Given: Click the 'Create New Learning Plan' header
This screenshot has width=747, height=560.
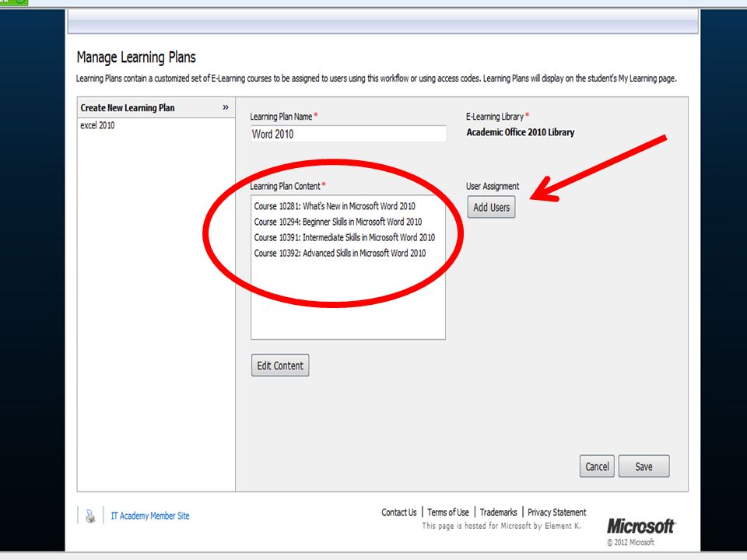Looking at the screenshot, I should pos(127,107).
